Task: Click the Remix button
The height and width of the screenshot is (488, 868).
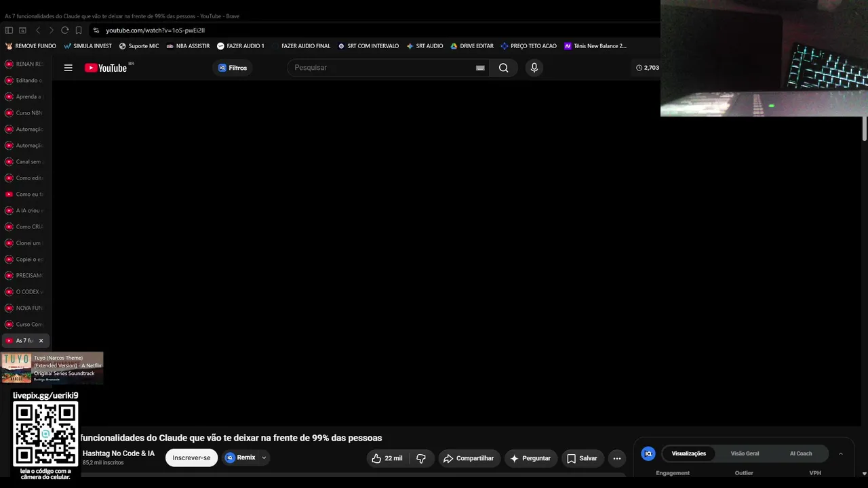Action: (x=240, y=457)
